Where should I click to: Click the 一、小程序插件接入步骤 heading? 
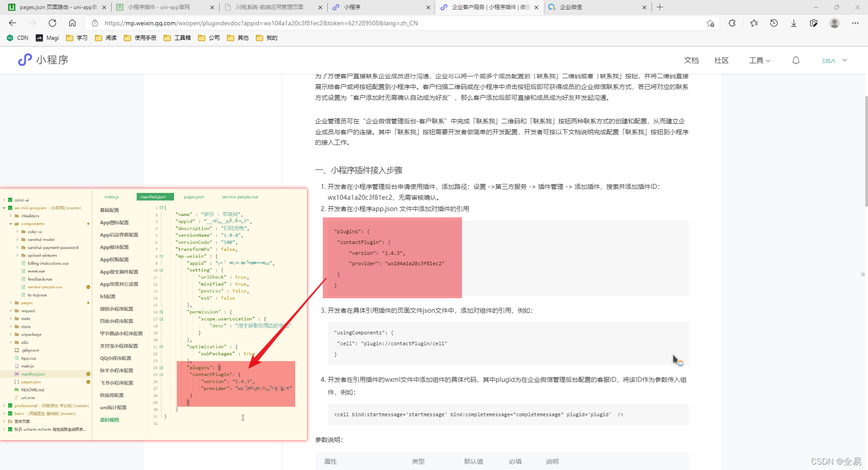(x=359, y=170)
